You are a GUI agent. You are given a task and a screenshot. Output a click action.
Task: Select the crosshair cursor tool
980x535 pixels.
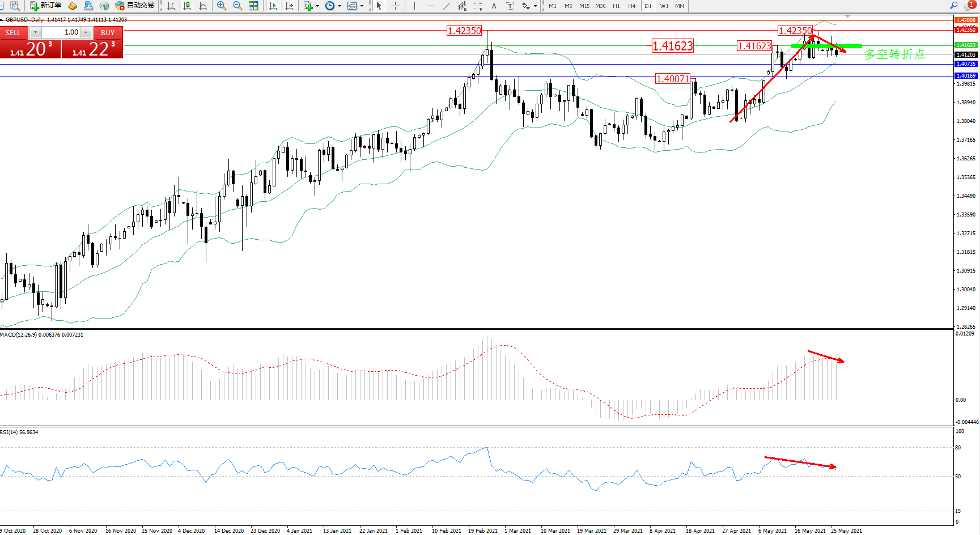click(396, 6)
